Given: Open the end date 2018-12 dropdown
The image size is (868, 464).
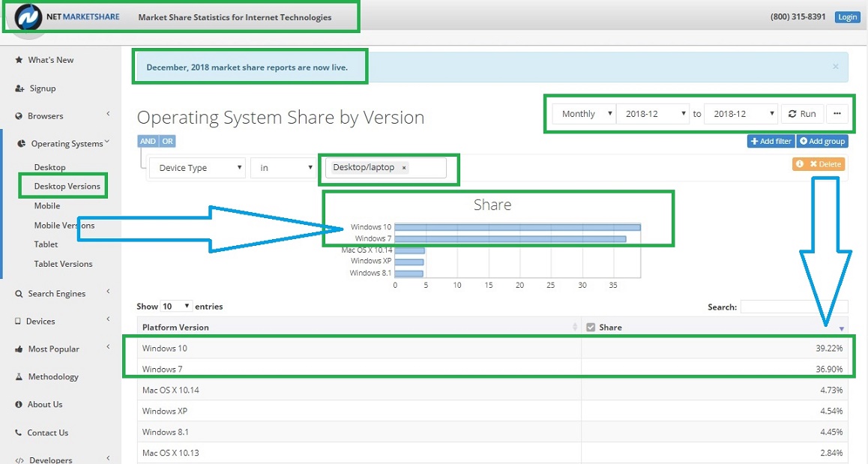Looking at the screenshot, I should (741, 113).
